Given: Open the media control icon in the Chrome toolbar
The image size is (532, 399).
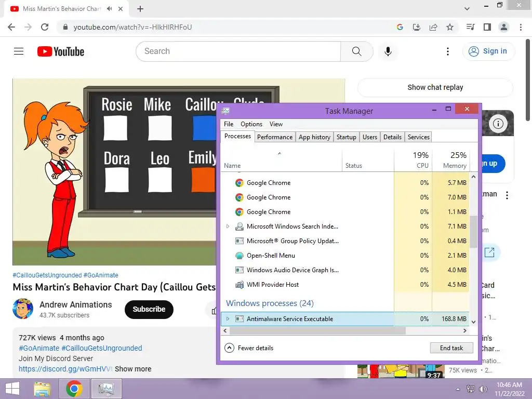Looking at the screenshot, I should click(471, 27).
